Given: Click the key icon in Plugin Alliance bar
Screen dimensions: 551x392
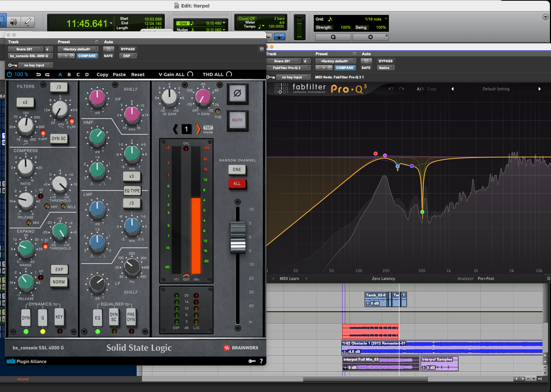Looking at the screenshot, I should [252, 361].
